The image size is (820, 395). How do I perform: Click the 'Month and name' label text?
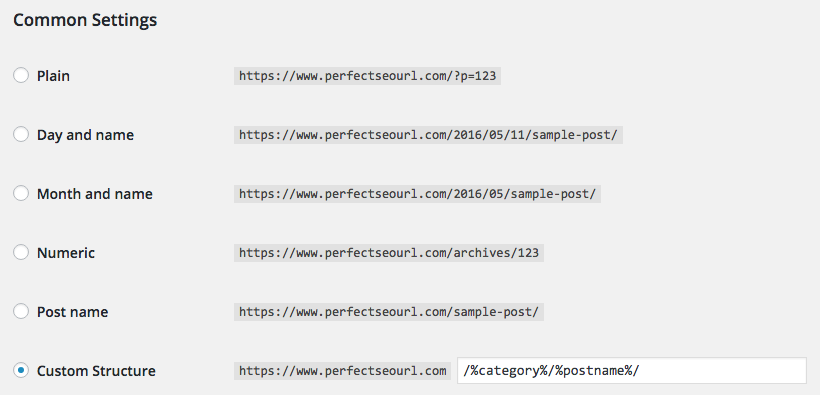(x=95, y=194)
